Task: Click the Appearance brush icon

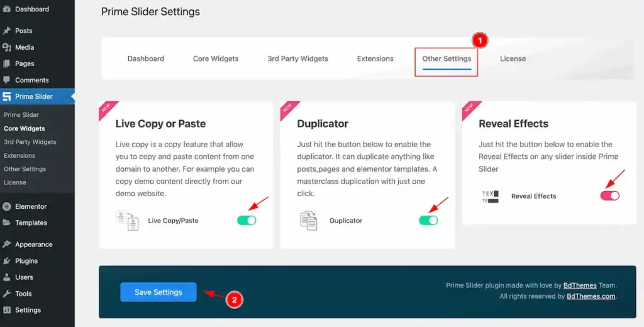Action: 6,245
